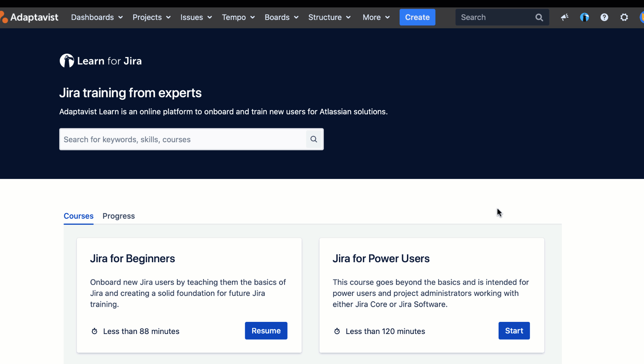Click the 'Less than 120 minutes' text

pos(385,331)
